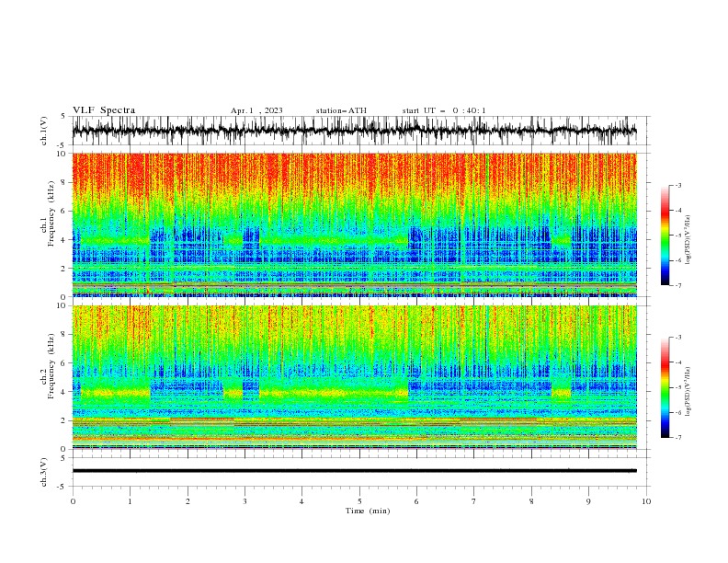
Task: Click time axis tick label "2"
Action: (188, 501)
